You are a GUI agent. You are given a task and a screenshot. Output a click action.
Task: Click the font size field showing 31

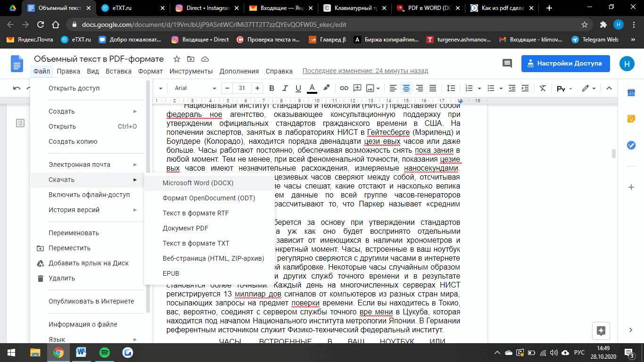pyautogui.click(x=242, y=88)
